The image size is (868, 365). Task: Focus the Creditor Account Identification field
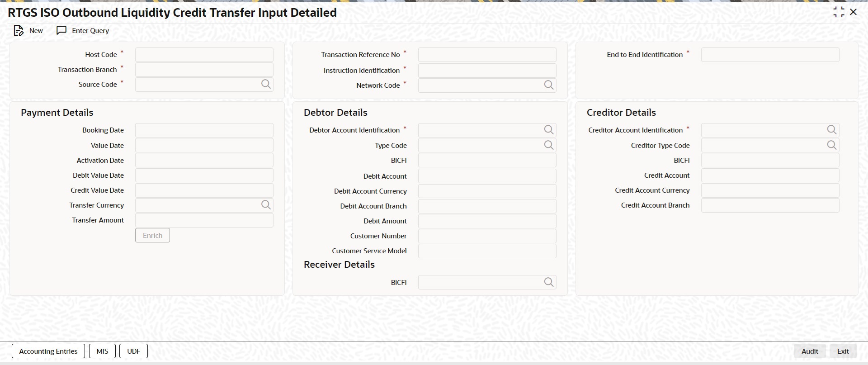coord(770,130)
